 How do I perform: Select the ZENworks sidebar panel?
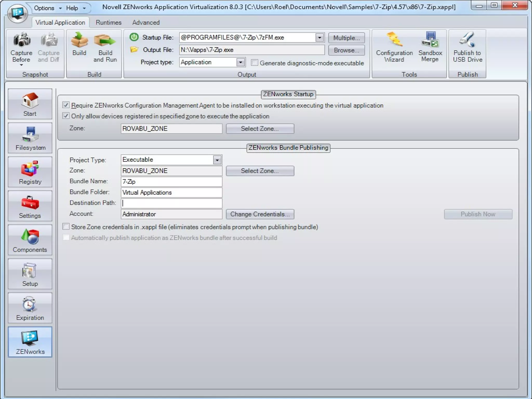tap(30, 342)
